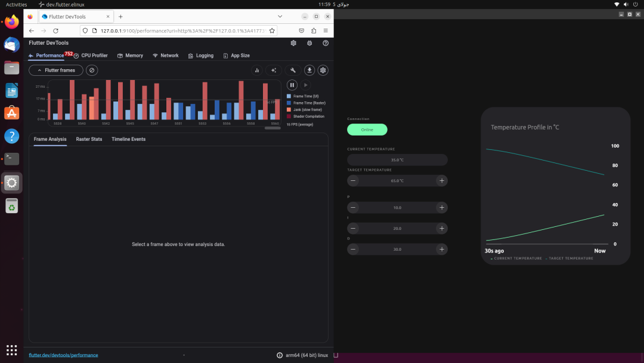Click the current temperature 35.0 °C field

397,160
